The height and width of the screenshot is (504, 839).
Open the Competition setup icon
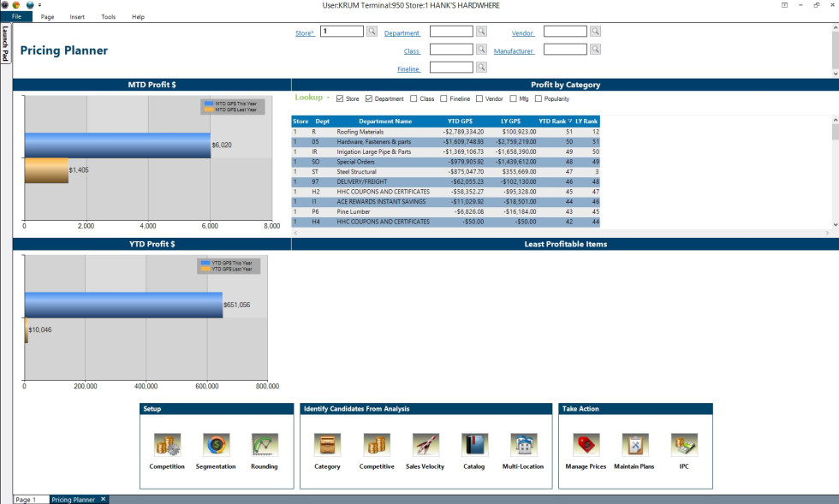pos(166,445)
